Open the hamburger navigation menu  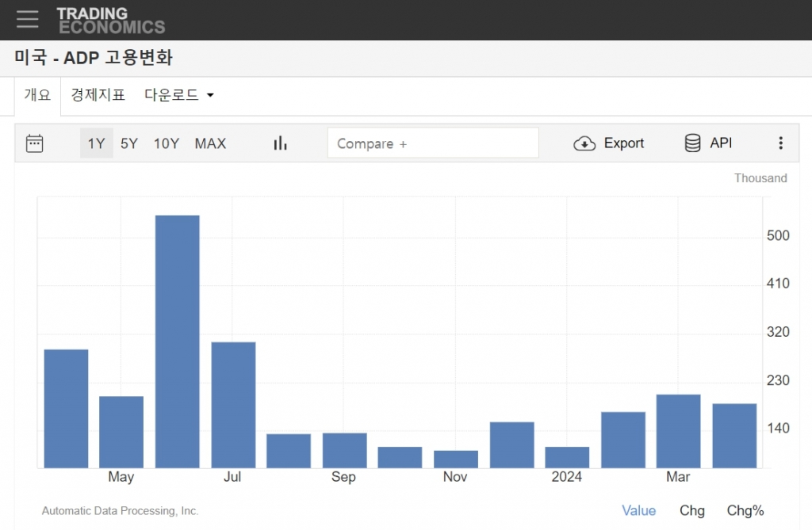(27, 20)
